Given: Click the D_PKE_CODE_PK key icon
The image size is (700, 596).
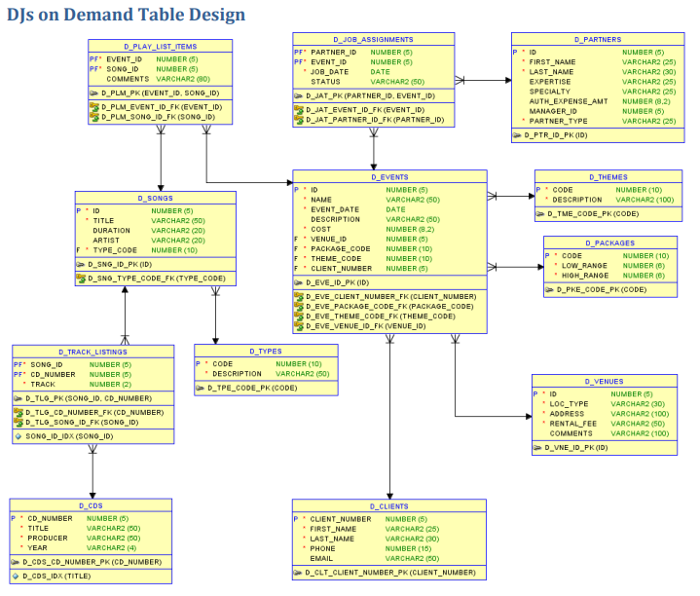Looking at the screenshot, I should tap(549, 290).
